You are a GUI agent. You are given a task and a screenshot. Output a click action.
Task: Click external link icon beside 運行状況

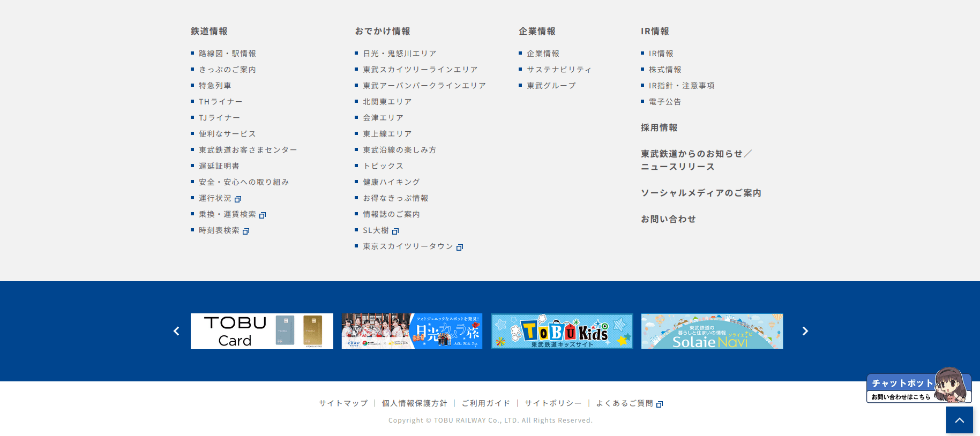(238, 199)
